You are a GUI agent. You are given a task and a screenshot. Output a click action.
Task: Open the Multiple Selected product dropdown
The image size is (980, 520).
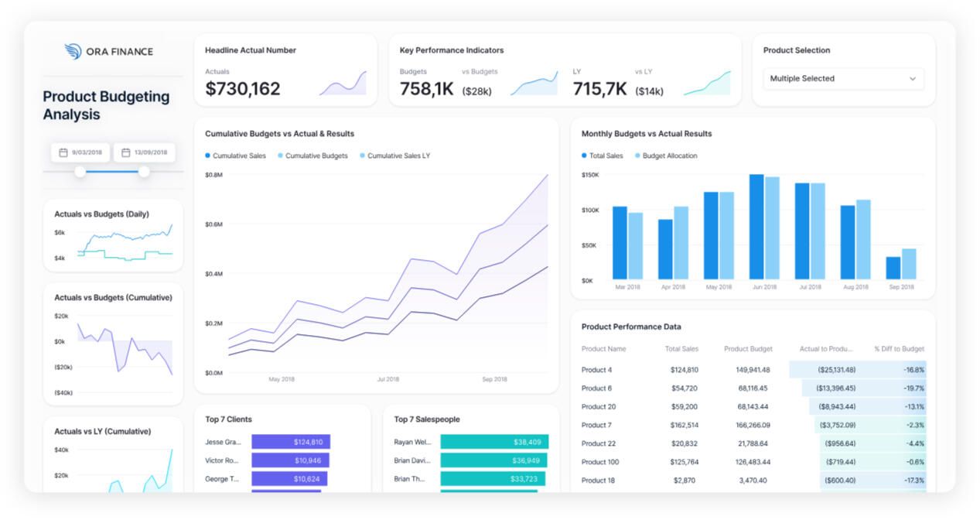(842, 79)
